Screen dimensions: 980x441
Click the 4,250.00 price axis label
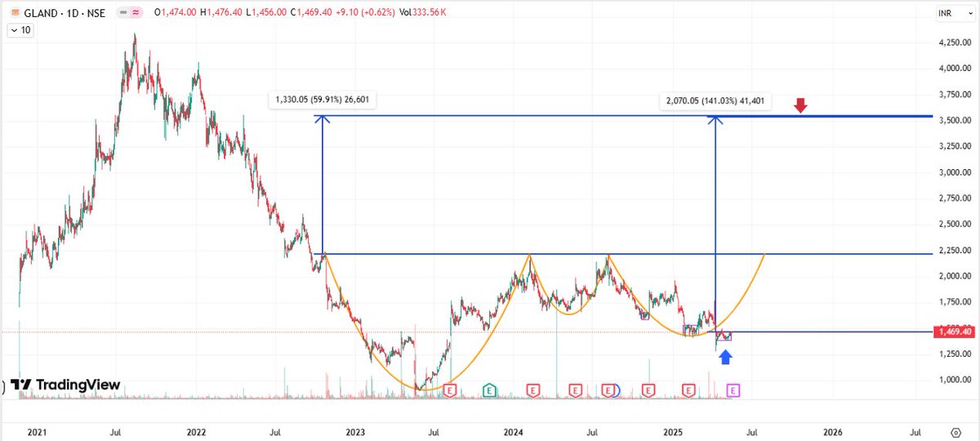[955, 42]
